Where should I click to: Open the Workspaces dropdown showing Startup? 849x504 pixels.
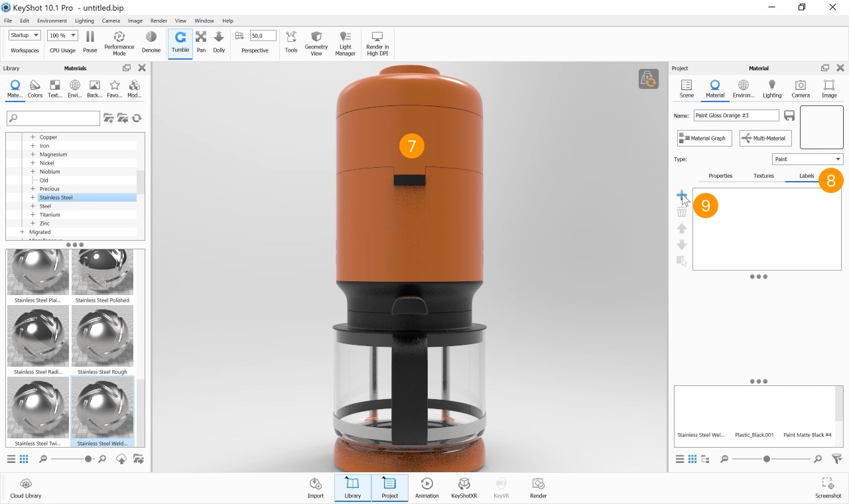[x=24, y=34]
